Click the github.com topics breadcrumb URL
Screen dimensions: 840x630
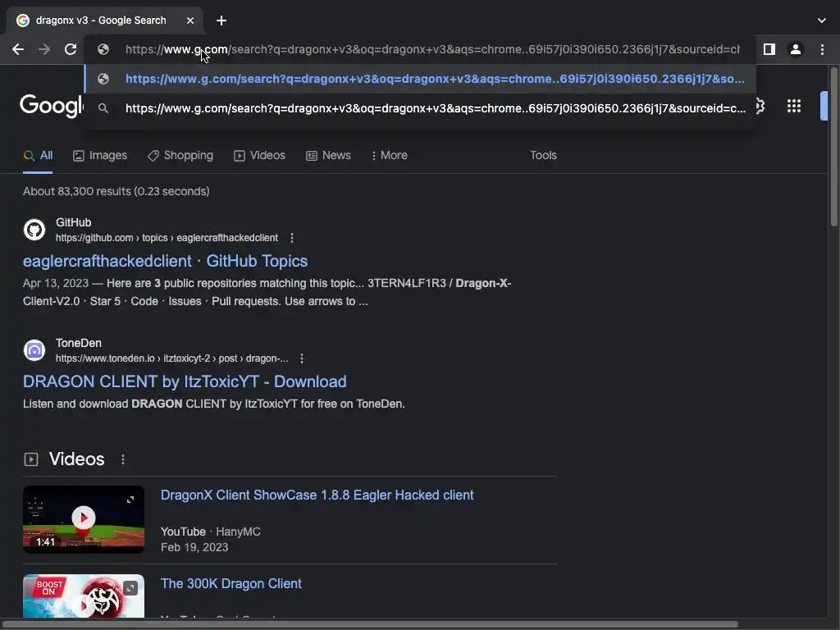[x=167, y=238]
